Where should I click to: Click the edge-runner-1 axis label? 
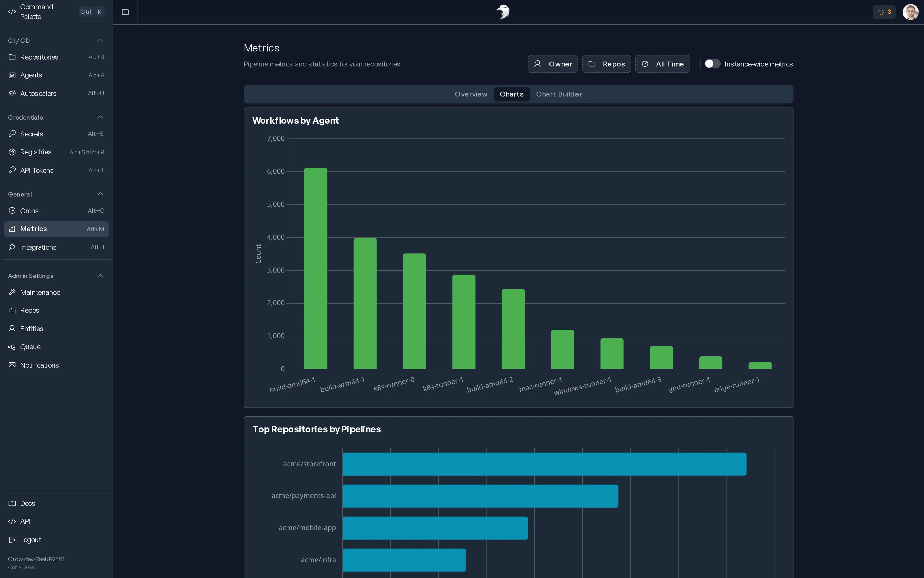737,385
